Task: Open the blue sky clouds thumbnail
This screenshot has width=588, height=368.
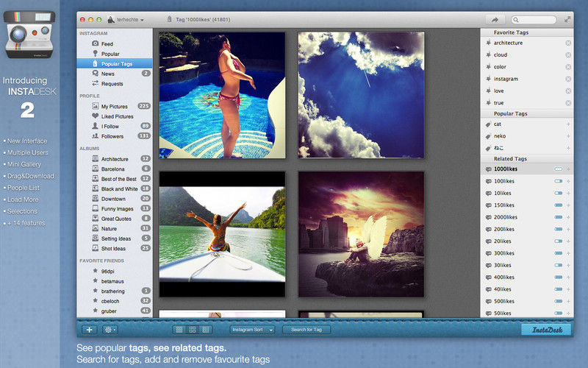Action: 361,95
